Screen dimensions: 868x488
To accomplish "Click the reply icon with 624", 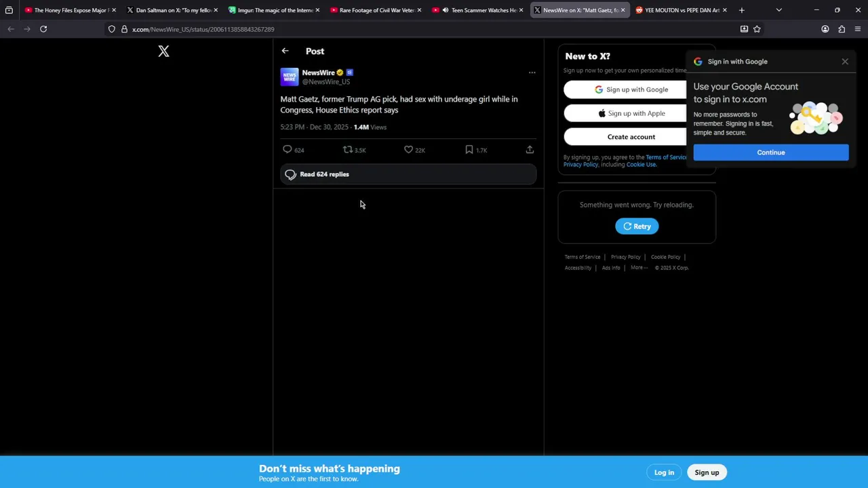I will coord(288,150).
